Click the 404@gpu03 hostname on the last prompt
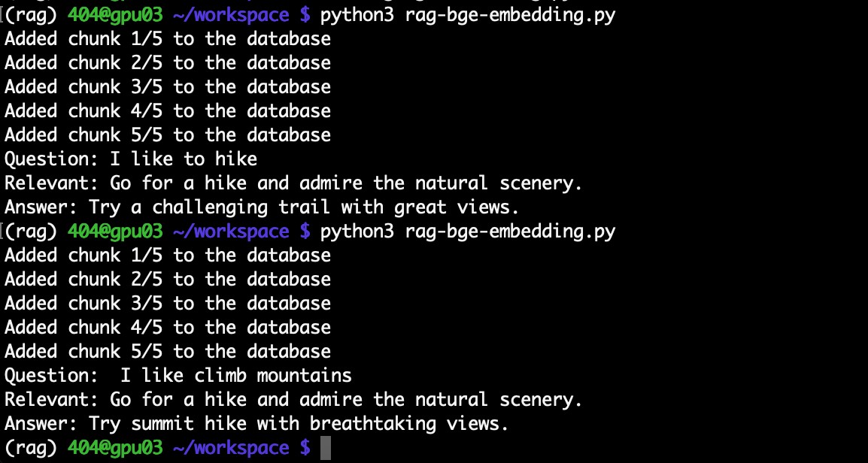Viewport: 868px width, 463px height. coord(115,447)
